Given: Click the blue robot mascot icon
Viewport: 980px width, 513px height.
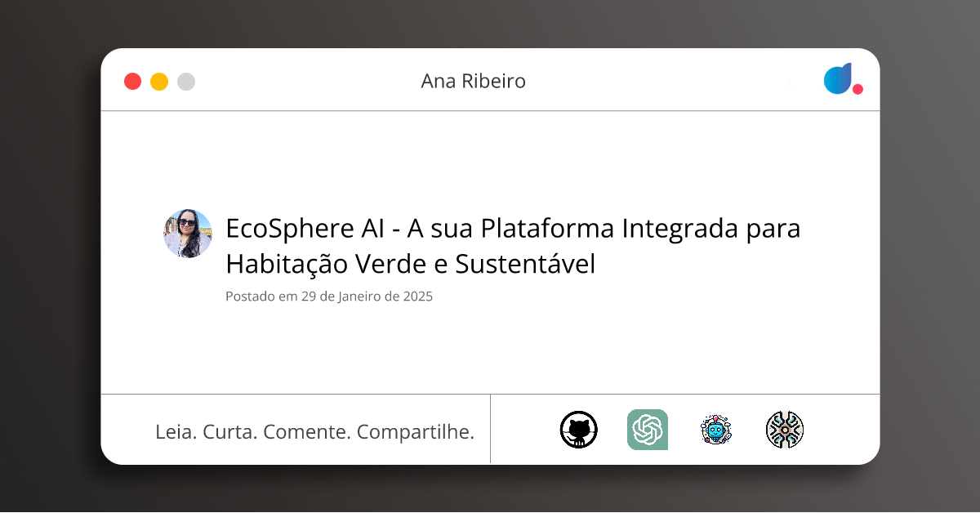Looking at the screenshot, I should coord(715,429).
